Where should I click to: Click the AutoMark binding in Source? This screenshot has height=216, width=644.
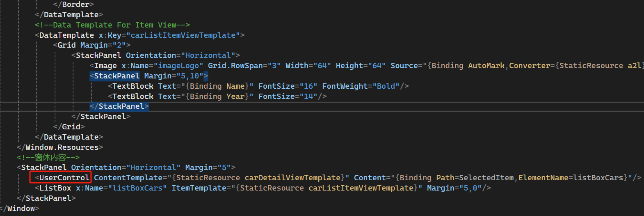click(486, 66)
